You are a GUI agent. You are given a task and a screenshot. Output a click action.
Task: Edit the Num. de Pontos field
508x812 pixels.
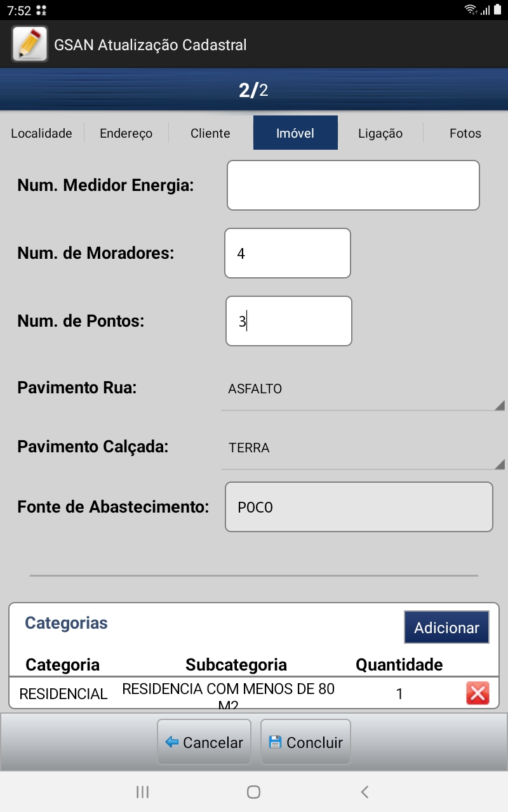point(288,321)
